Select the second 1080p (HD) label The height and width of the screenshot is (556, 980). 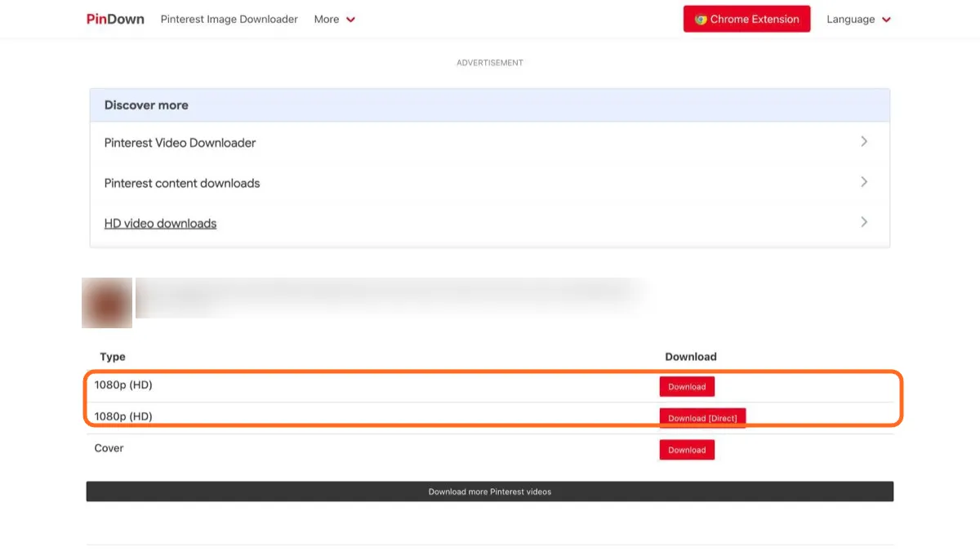pyautogui.click(x=123, y=416)
